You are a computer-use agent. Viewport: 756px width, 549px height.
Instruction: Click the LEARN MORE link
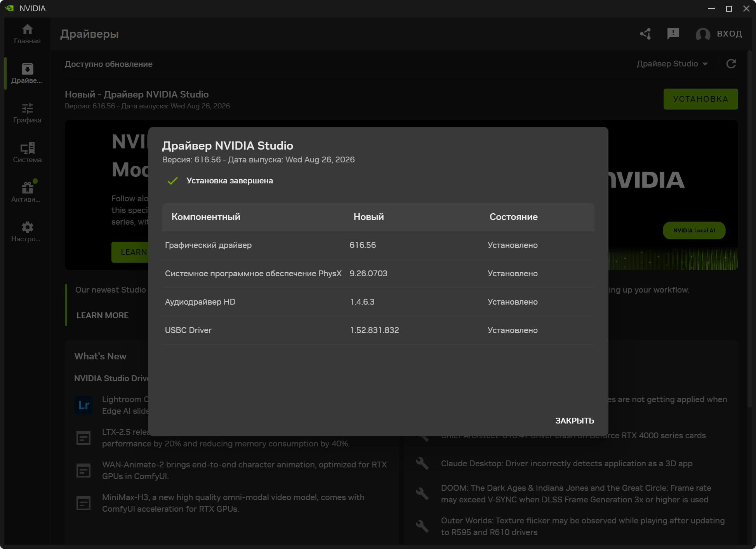click(103, 315)
